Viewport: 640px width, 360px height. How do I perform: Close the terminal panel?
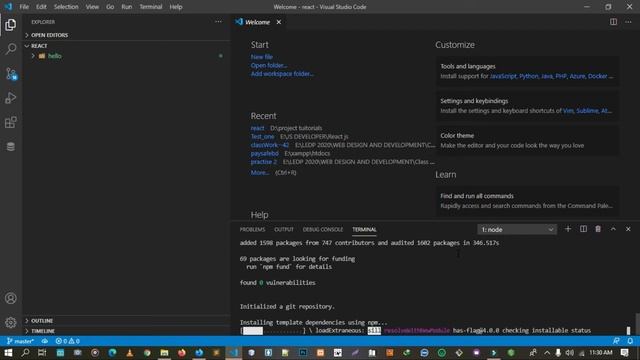(x=628, y=229)
